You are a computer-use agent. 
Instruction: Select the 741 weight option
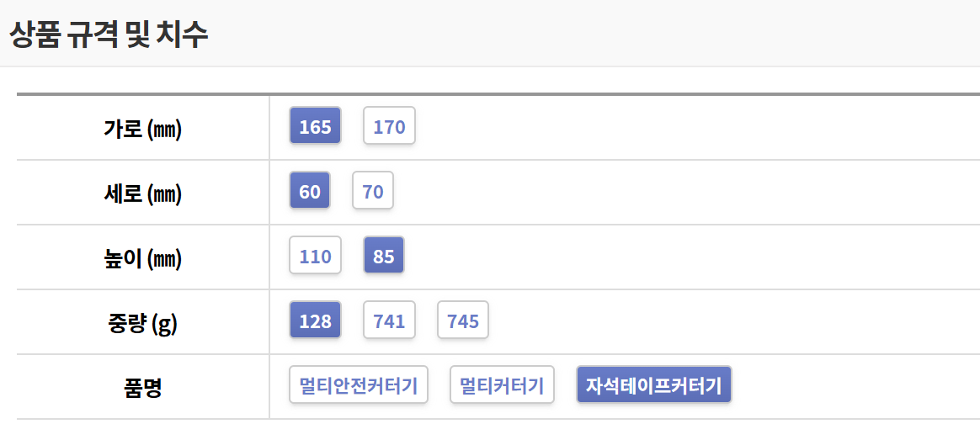[x=389, y=321]
